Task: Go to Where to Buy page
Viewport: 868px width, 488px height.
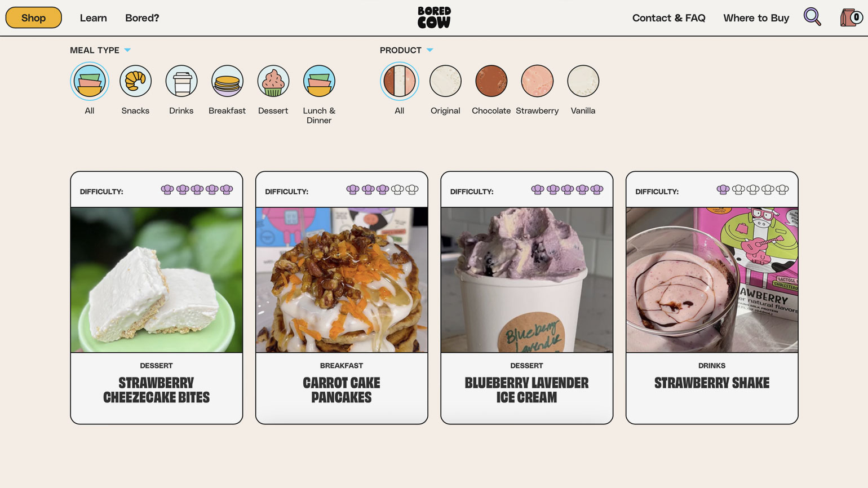Action: [x=756, y=18]
